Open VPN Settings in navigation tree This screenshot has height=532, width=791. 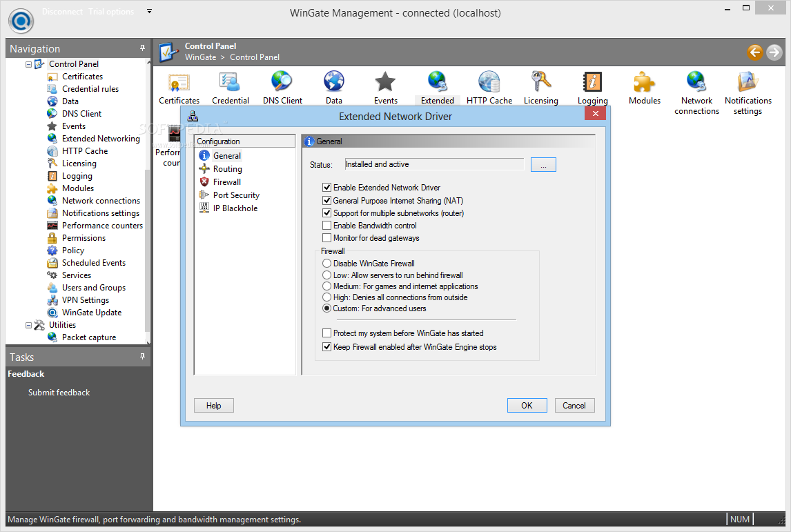pos(86,300)
